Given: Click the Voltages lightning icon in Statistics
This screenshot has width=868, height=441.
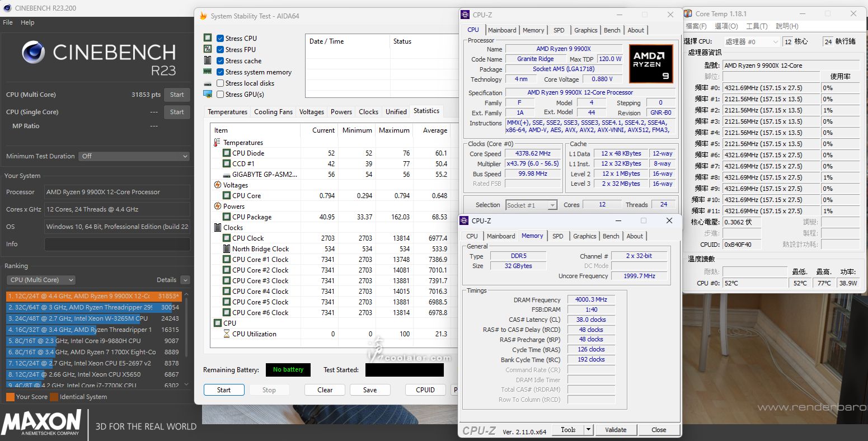Looking at the screenshot, I should (x=218, y=185).
